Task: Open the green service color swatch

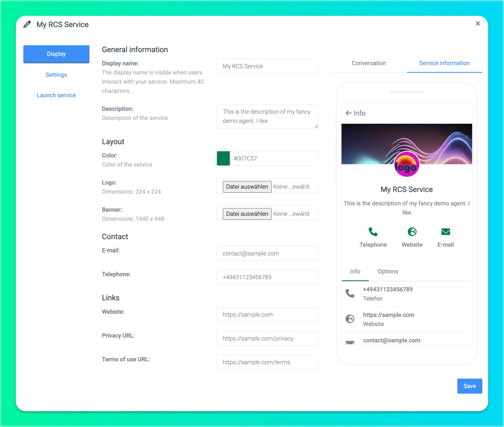Action: point(223,158)
